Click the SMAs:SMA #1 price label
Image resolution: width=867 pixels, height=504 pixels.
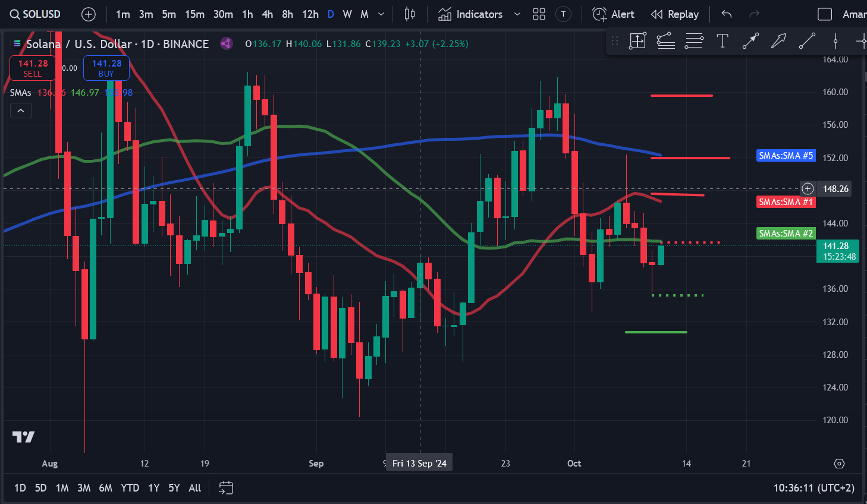coord(786,202)
